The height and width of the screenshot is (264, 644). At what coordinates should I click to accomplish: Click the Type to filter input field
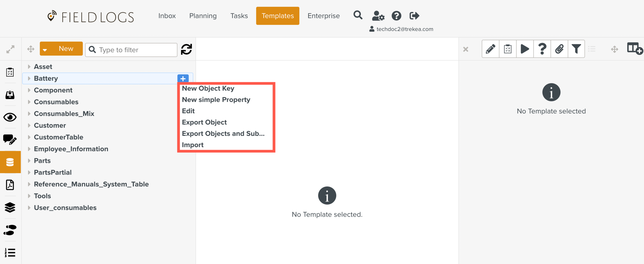click(x=135, y=50)
